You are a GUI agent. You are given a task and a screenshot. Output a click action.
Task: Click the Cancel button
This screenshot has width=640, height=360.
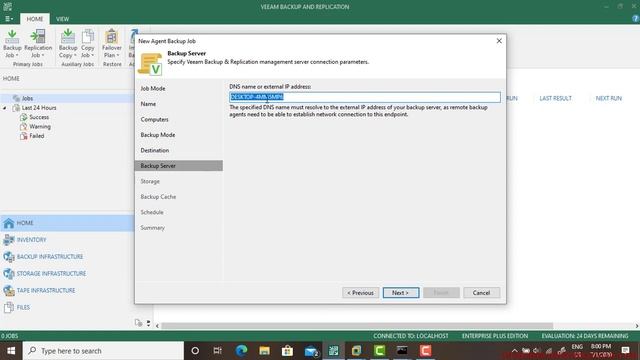tap(481, 293)
